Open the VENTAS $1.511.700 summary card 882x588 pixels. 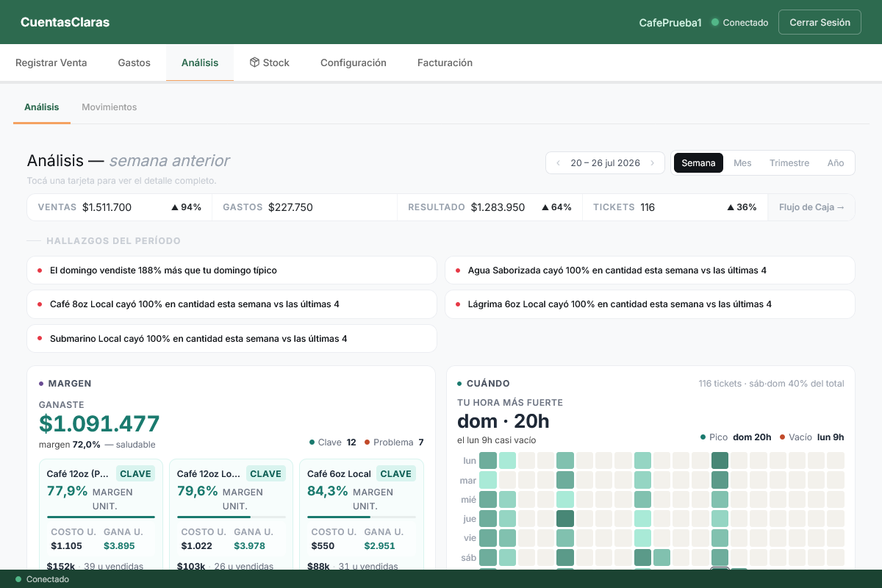120,207
